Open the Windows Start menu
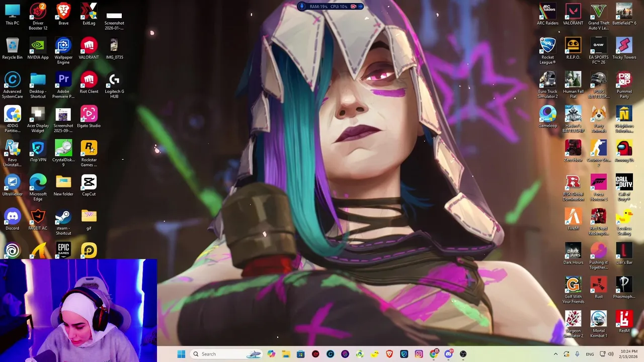This screenshot has height=362, width=644. click(181, 354)
